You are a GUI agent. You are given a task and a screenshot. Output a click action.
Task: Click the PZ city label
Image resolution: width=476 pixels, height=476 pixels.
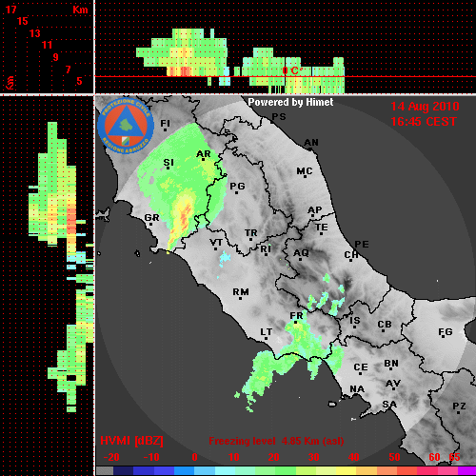pyautogui.click(x=459, y=407)
